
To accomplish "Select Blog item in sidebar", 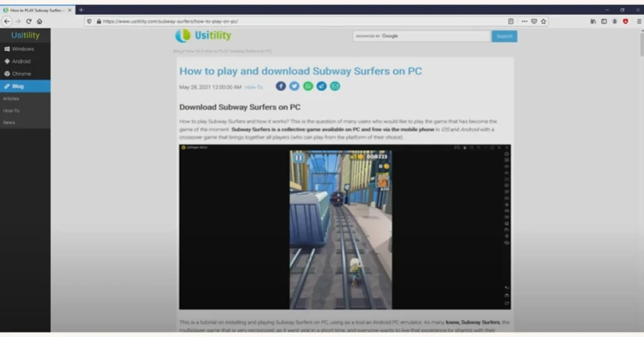I will (x=25, y=86).
